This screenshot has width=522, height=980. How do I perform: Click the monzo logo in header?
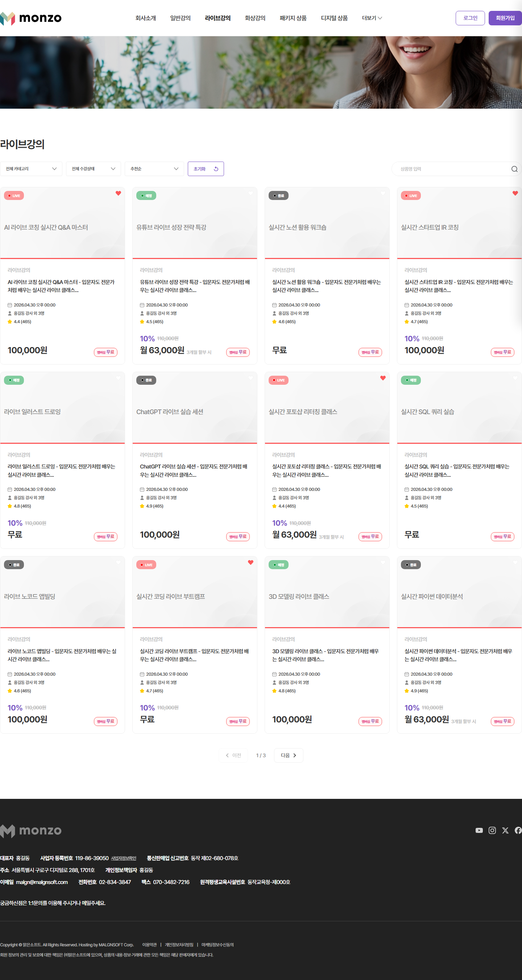[31, 18]
